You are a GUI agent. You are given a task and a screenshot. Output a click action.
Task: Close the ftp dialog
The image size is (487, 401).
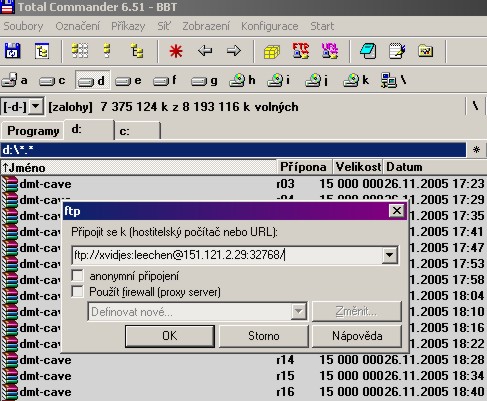tap(397, 211)
